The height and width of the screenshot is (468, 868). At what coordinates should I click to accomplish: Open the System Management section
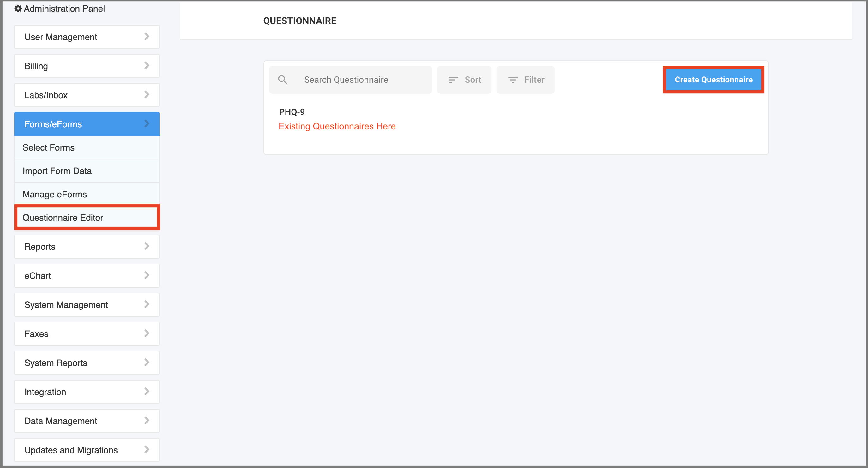[87, 305]
